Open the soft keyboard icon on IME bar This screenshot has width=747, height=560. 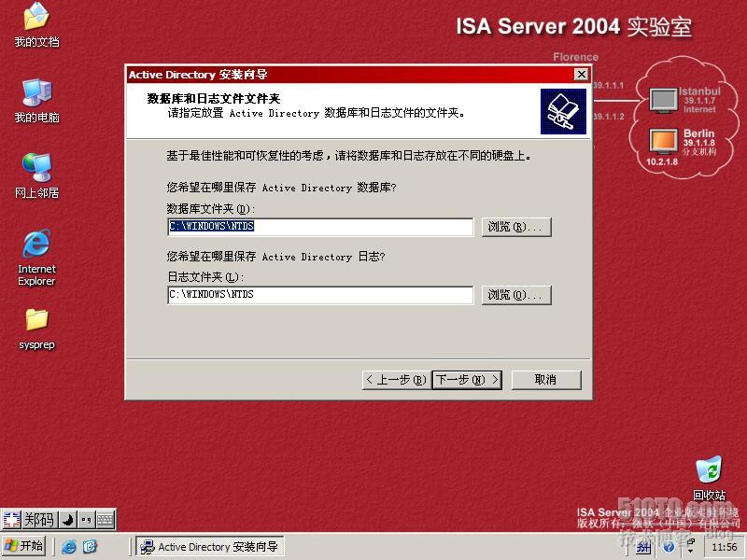[x=106, y=520]
